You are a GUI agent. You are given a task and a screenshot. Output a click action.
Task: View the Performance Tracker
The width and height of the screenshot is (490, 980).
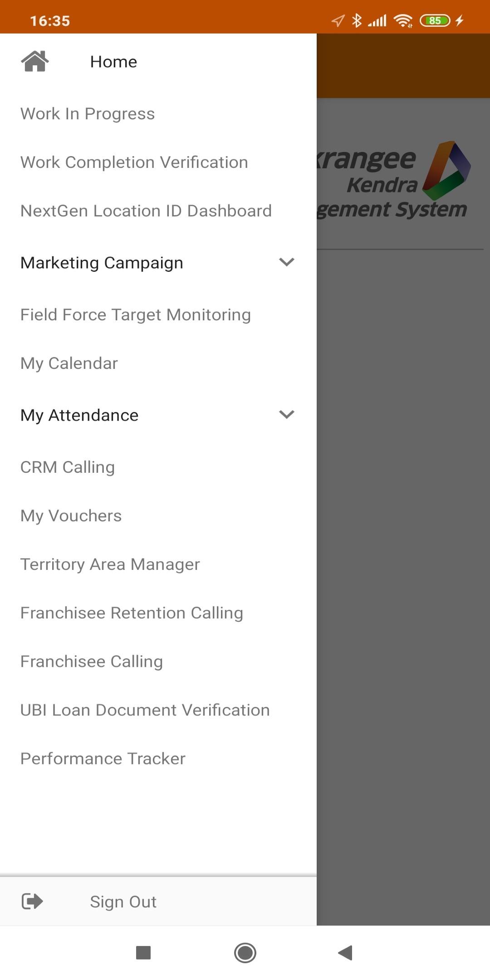pos(103,759)
